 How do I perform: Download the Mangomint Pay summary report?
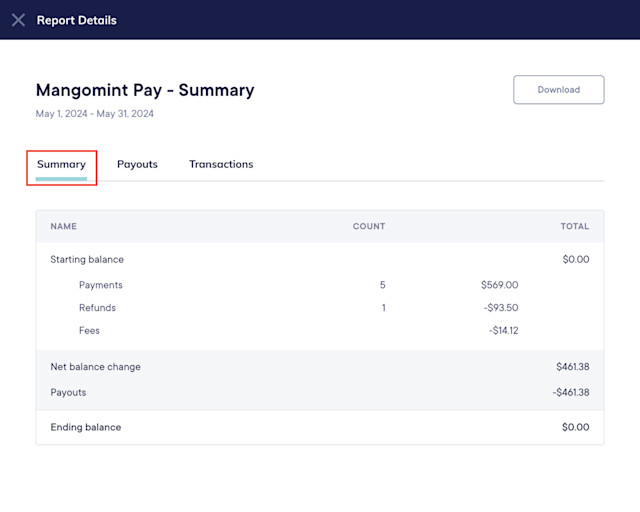(x=558, y=89)
